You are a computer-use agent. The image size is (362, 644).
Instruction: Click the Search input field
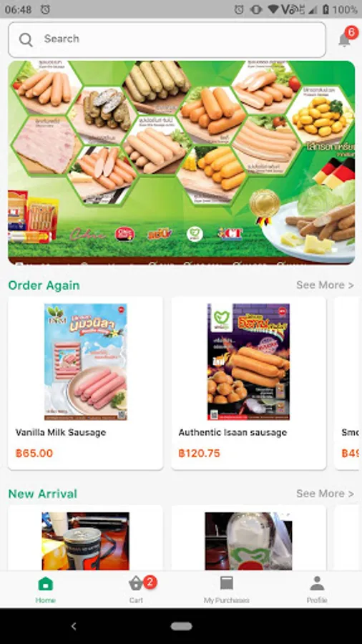[x=167, y=39]
